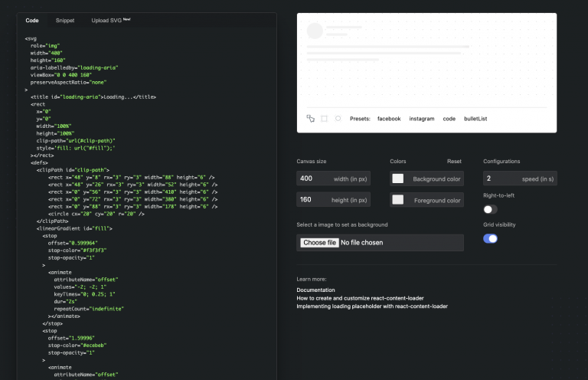This screenshot has width=588, height=380.
Task: Open the Upload SVG tab
Action: click(110, 20)
